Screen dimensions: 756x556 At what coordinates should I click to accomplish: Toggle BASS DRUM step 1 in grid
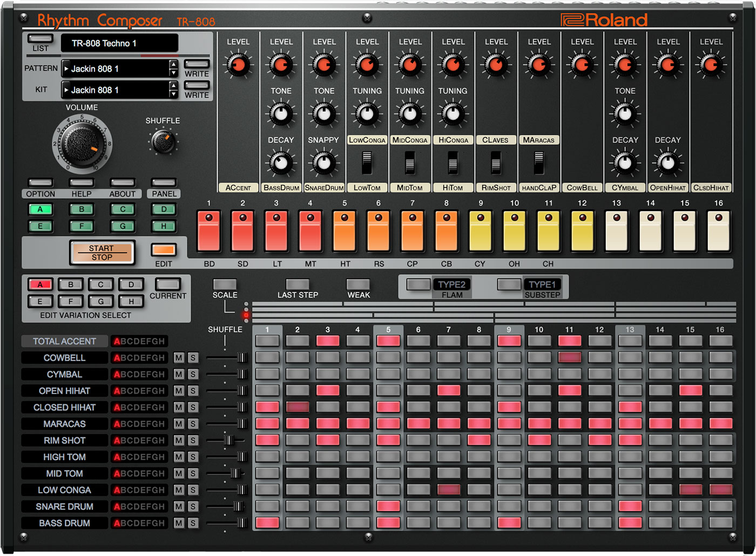[267, 523]
